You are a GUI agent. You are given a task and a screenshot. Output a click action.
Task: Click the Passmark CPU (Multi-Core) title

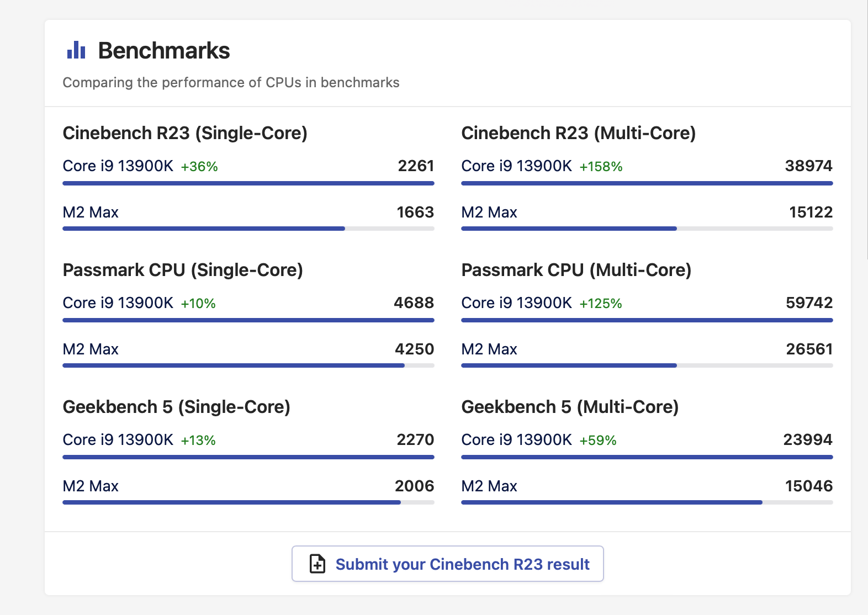576,270
